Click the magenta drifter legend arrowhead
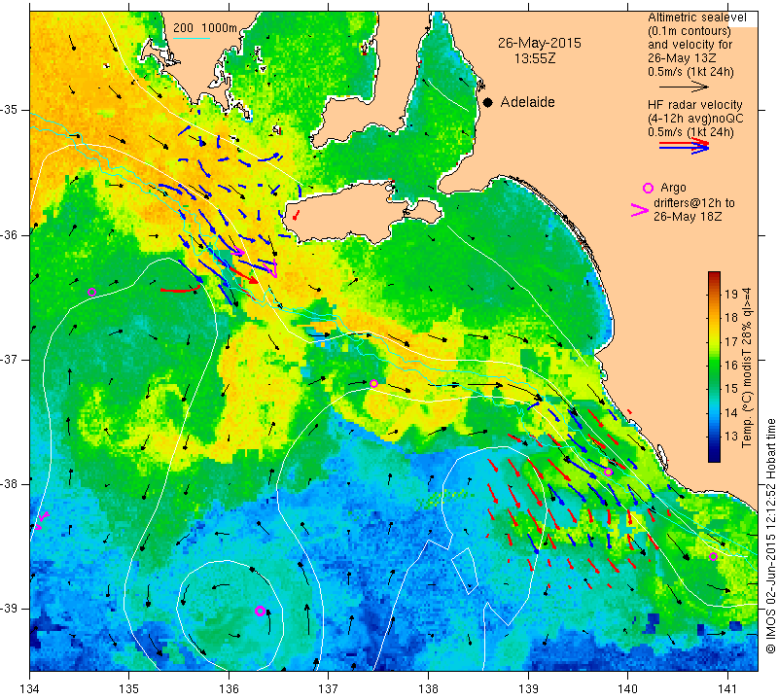The height and width of the screenshot is (700, 778). point(640,210)
